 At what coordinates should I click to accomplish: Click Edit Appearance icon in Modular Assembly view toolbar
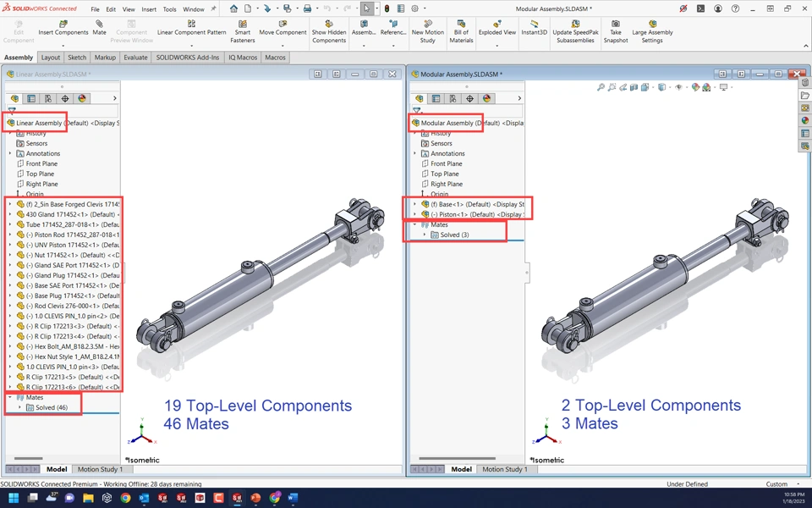[x=695, y=87]
